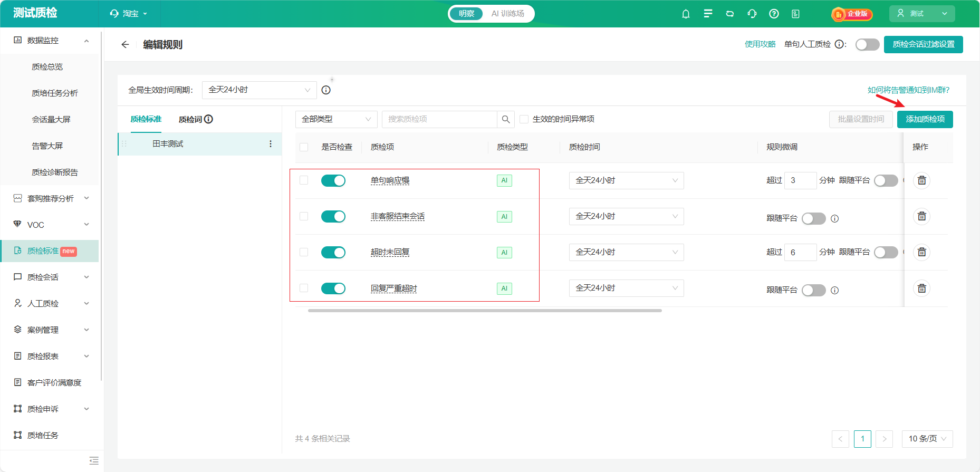Click the 批量设置时间 button

[x=861, y=119]
